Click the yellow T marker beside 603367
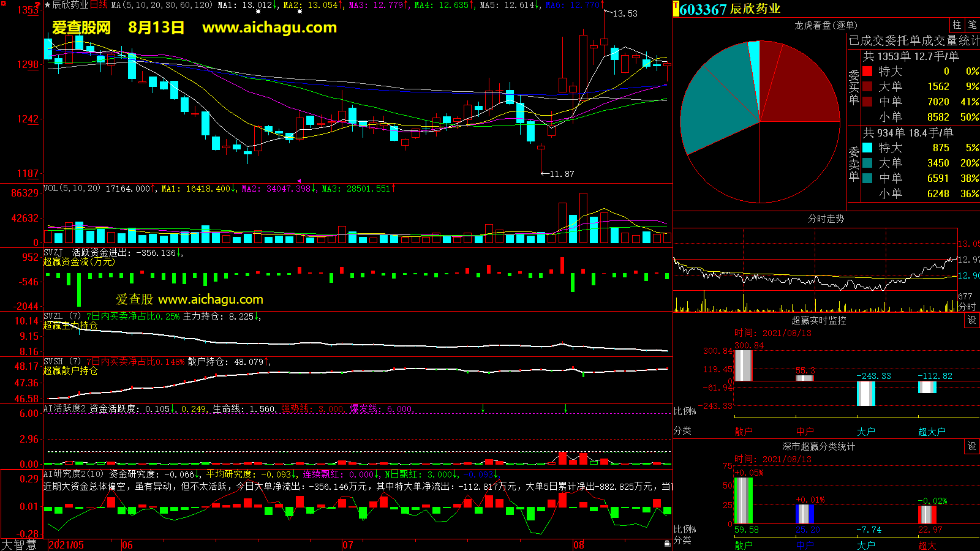980x551 pixels. pyautogui.click(x=676, y=9)
